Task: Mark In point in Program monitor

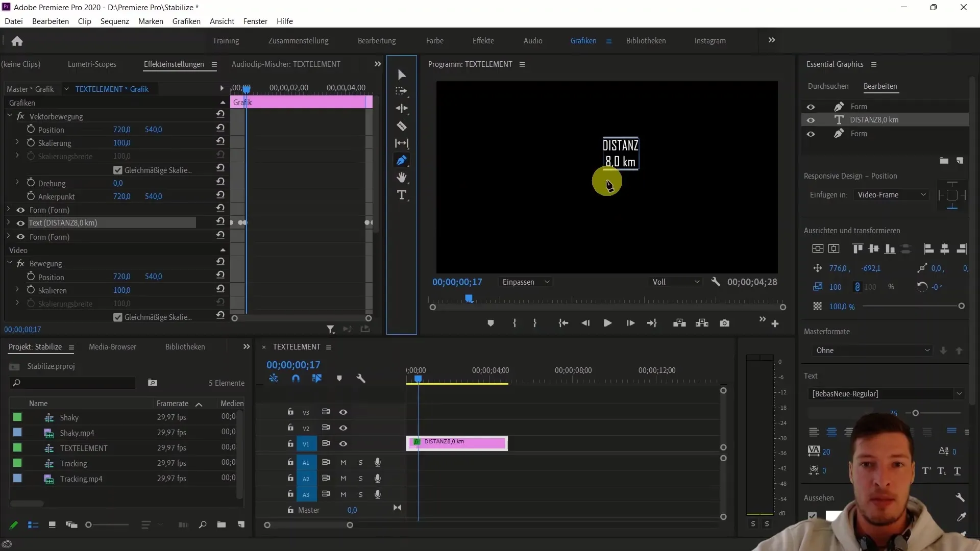Action: 514,323
